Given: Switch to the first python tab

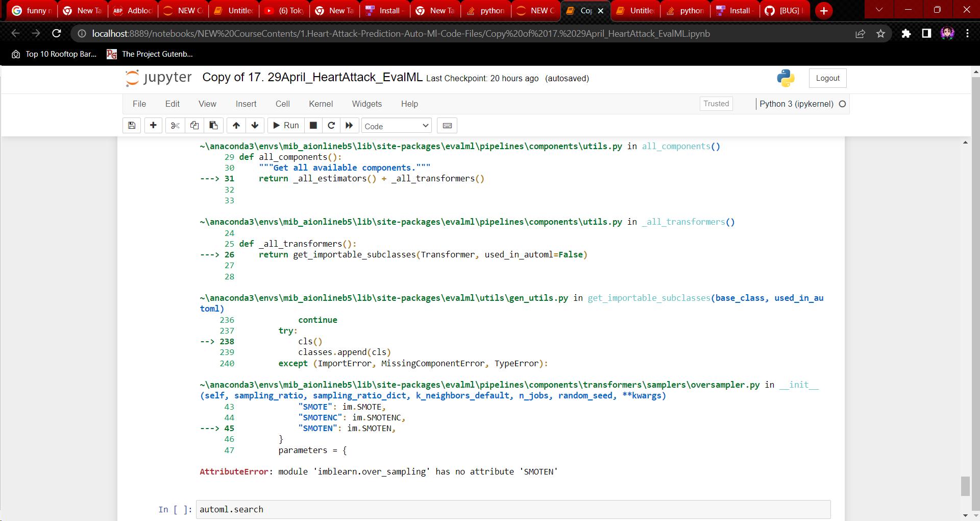Looking at the screenshot, I should coord(486,11).
